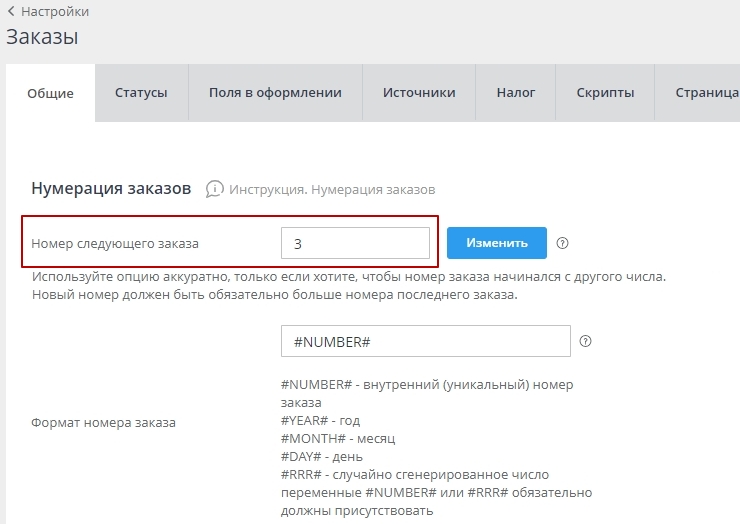Open help icon next to format field
This screenshot has height=524, width=740.
click(585, 341)
